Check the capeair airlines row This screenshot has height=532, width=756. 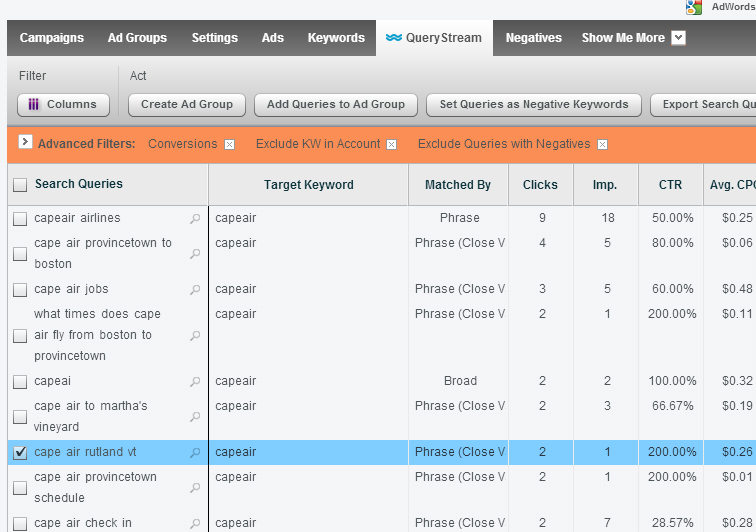click(20, 219)
